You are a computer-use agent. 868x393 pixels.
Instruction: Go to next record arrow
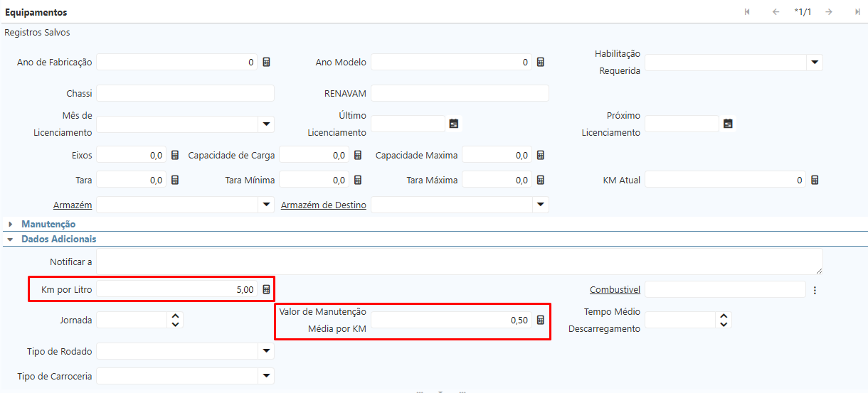(x=829, y=12)
